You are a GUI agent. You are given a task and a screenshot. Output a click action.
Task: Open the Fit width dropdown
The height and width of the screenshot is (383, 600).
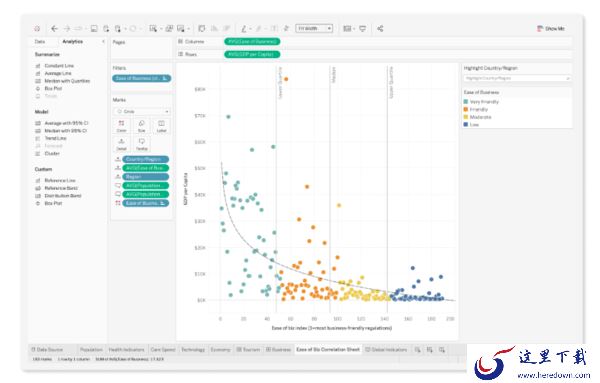click(x=314, y=28)
